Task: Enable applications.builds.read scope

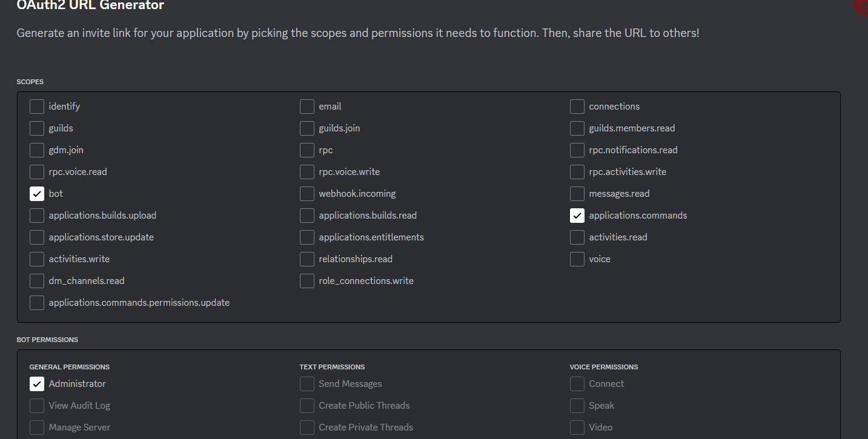Action: coord(307,216)
